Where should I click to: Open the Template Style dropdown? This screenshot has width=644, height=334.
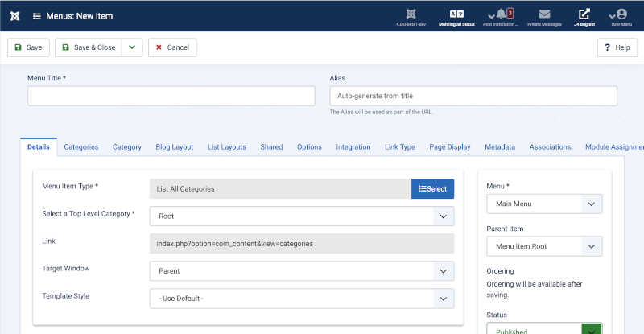(302, 299)
